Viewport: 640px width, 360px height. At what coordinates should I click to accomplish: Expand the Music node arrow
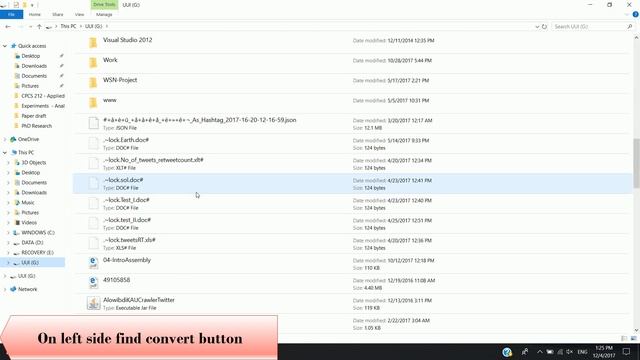8,202
